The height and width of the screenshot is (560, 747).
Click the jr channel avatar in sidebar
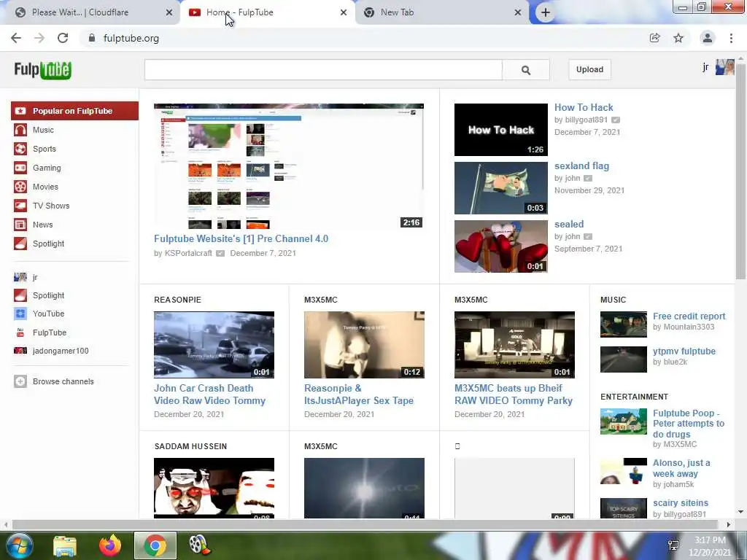pyautogui.click(x=20, y=277)
